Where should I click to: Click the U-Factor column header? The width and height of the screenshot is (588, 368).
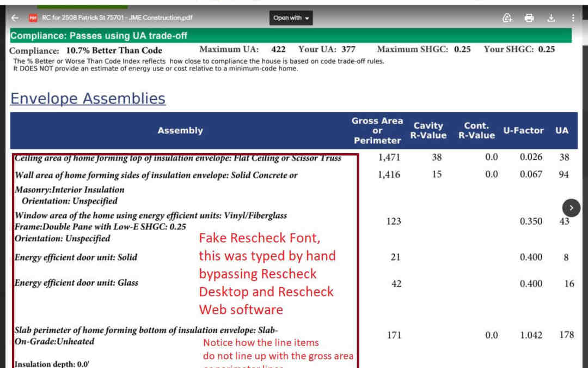click(x=523, y=131)
